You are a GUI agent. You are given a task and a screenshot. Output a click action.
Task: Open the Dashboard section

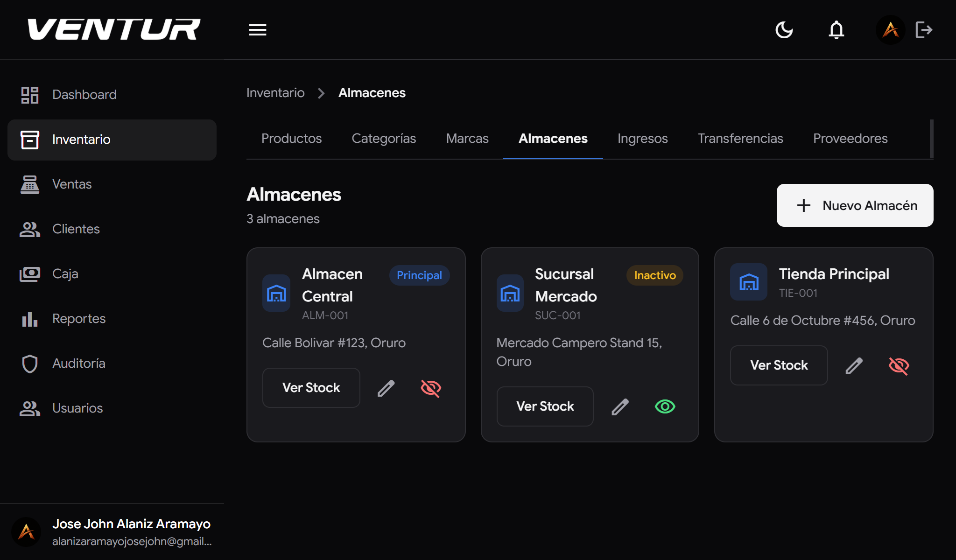[84, 95]
